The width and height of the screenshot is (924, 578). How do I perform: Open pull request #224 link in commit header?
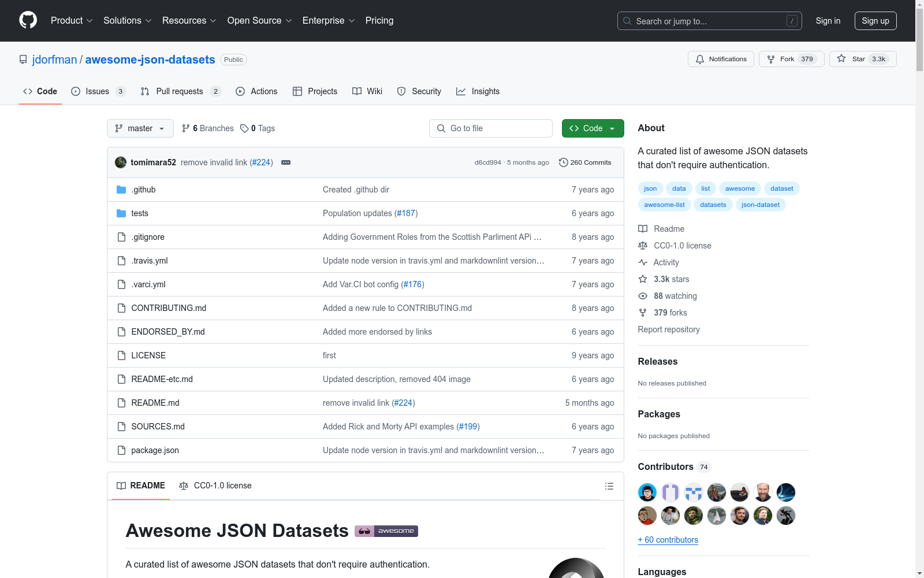pos(261,162)
